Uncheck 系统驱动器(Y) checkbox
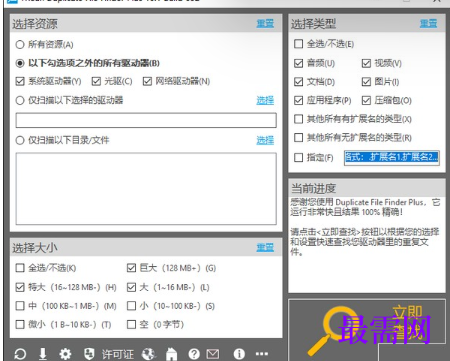This screenshot has height=361, width=450. tap(20, 81)
